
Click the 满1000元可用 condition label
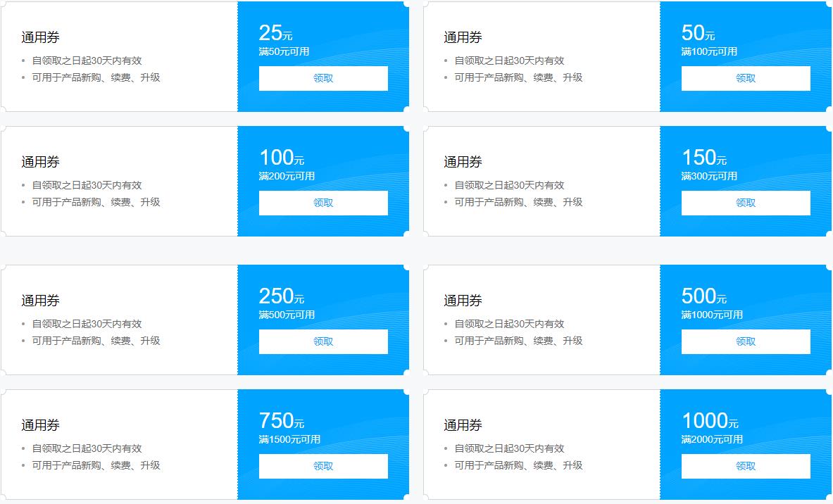712,315
